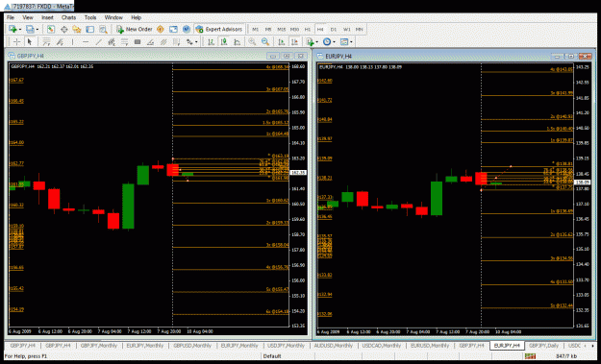601x364 pixels.
Task: Switch to the USDJPY,Monthly chart tab
Action: click(286, 346)
